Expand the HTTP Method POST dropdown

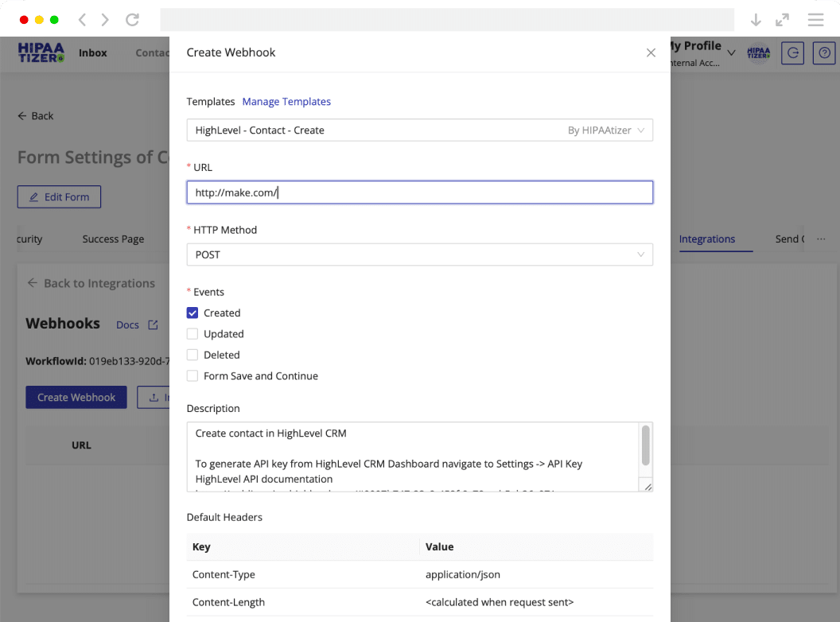(419, 255)
